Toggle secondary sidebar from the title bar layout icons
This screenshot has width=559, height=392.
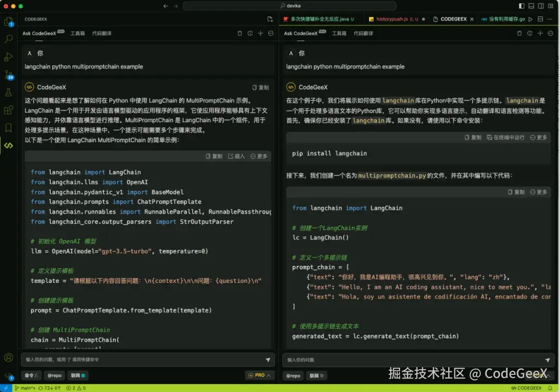(541, 6)
